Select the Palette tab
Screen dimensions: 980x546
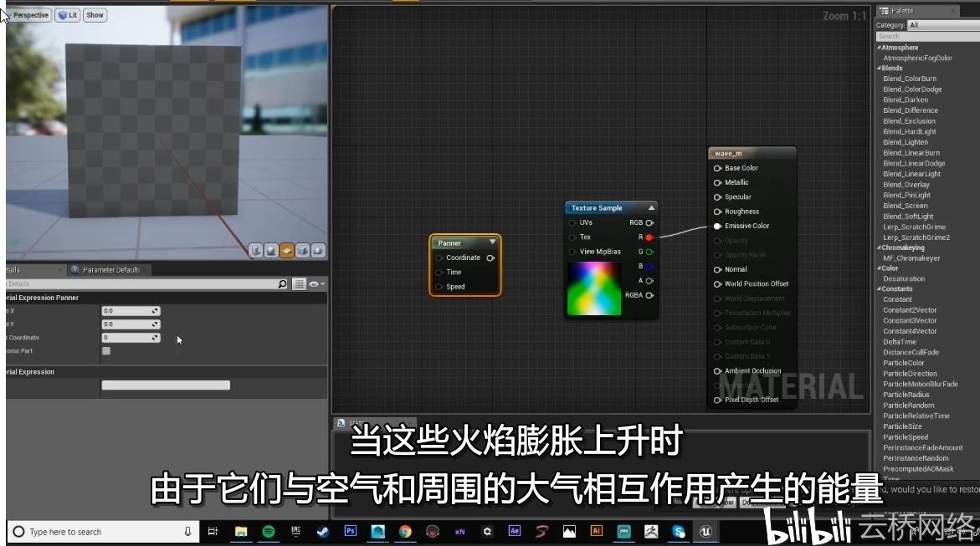point(917,11)
